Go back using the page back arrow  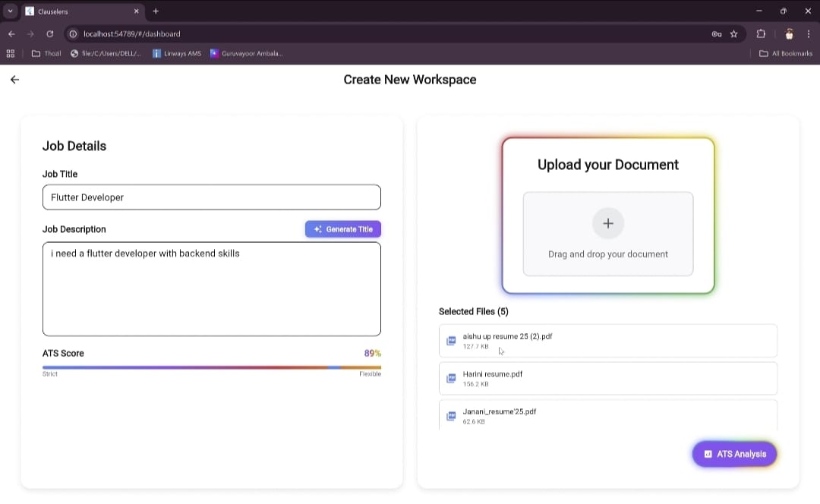[x=14, y=80]
